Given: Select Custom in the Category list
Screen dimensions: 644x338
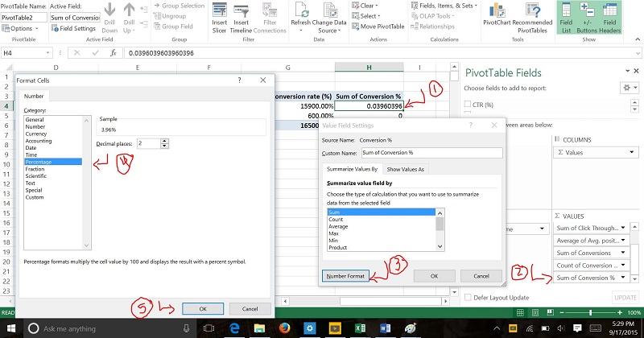Looking at the screenshot, I should tap(53, 197).
